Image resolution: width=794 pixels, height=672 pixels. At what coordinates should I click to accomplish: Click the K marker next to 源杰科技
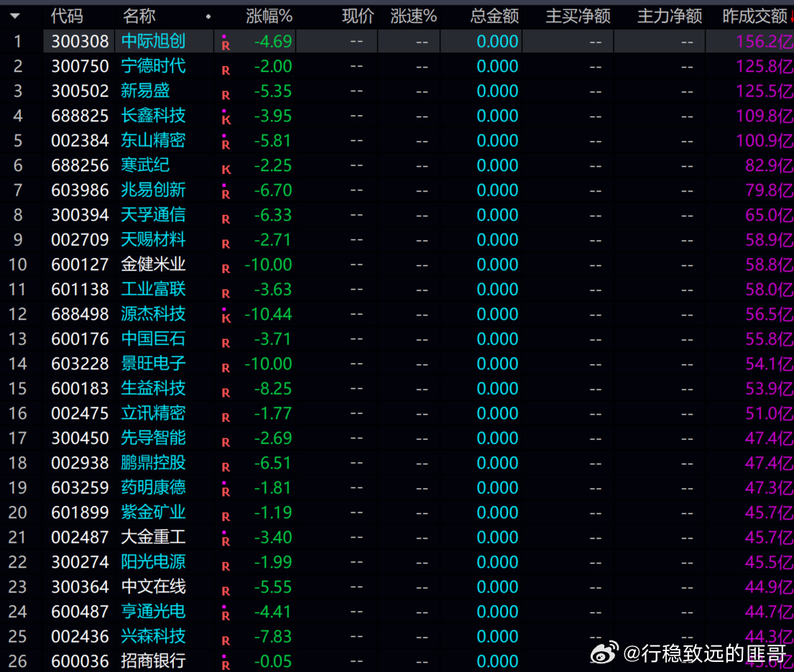[226, 318]
